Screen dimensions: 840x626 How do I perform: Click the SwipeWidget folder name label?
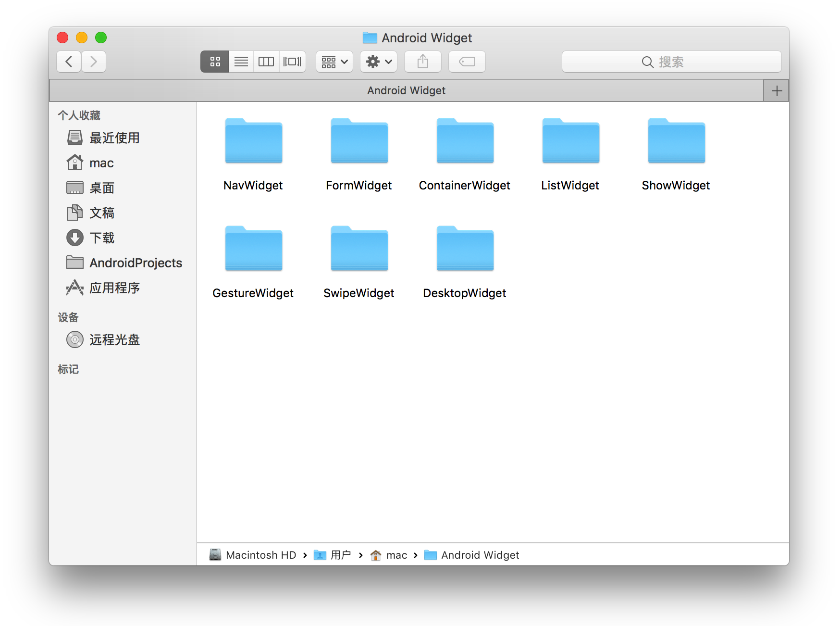point(359,293)
